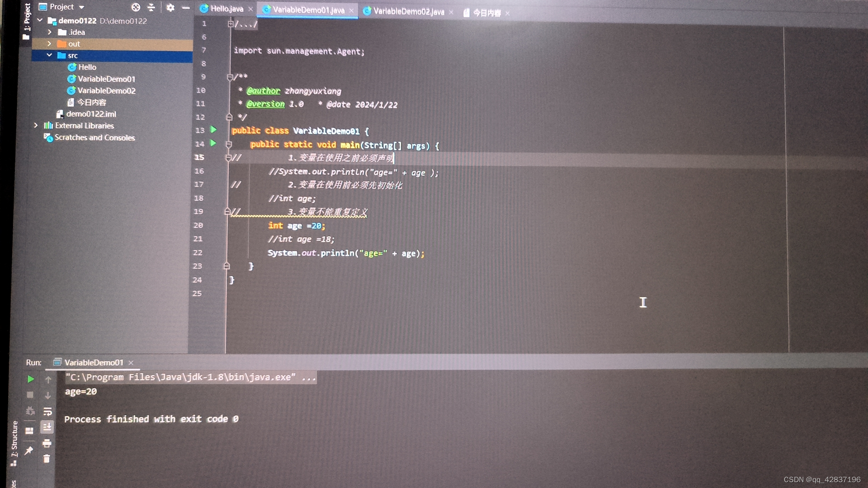Click the Clear All trash icon
The height and width of the screenshot is (488, 868).
click(47, 459)
